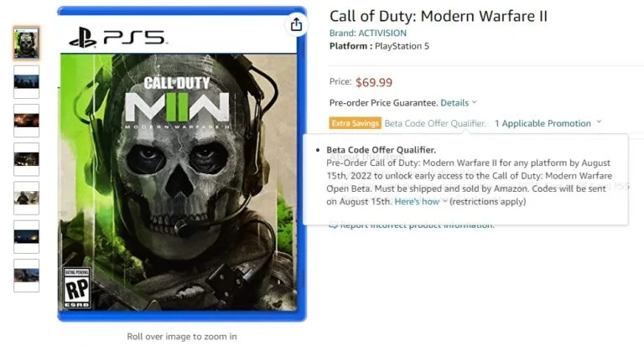The height and width of the screenshot is (346, 644).
Task: Click the report speech bubble icon
Action: tap(333, 225)
